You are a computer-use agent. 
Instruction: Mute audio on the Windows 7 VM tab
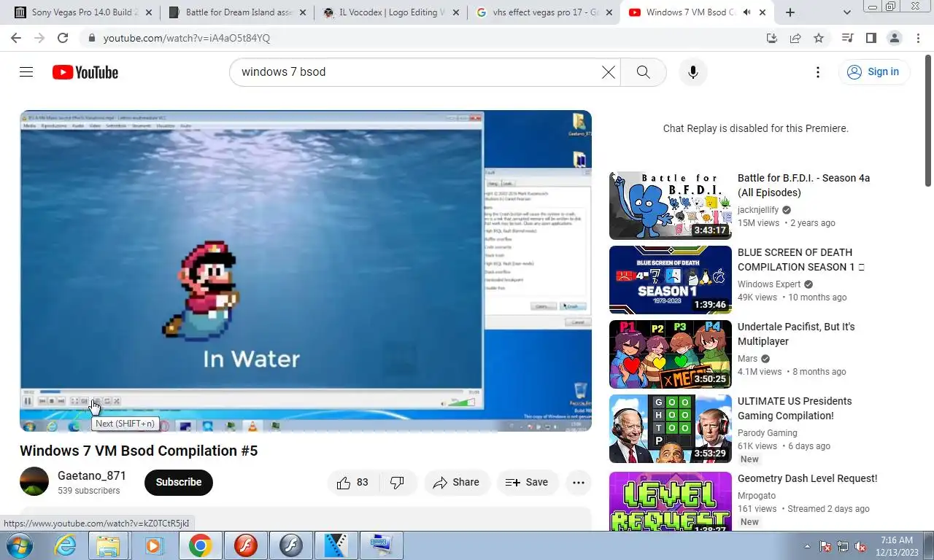[x=746, y=12]
